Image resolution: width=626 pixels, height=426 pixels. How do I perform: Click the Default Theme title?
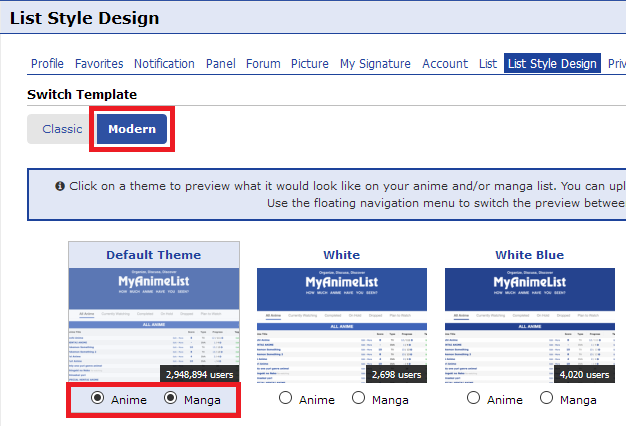coord(153,255)
